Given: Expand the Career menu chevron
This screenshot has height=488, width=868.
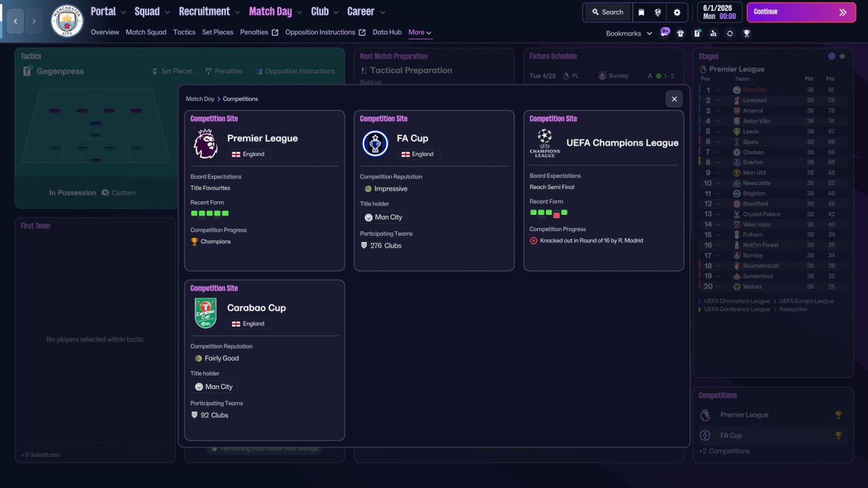Looking at the screenshot, I should pos(382,12).
